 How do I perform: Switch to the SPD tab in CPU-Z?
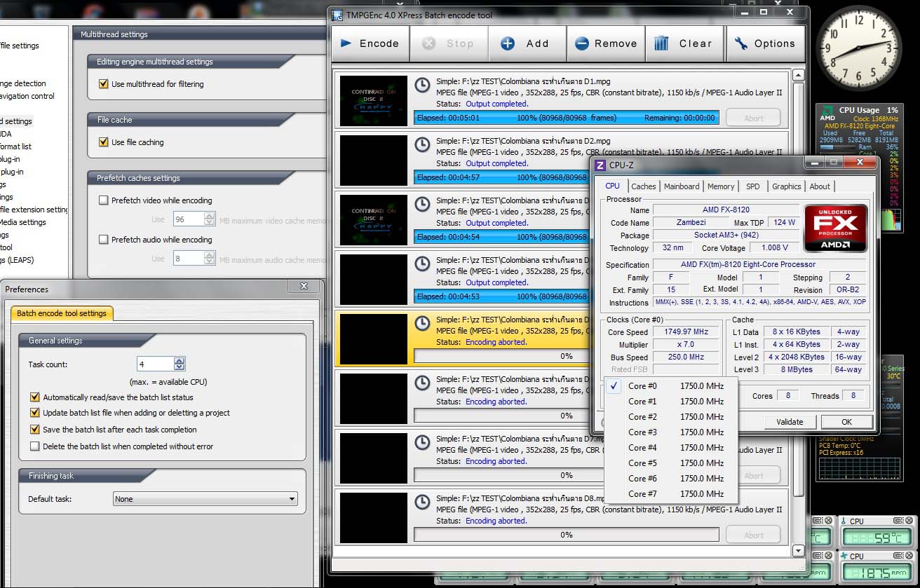[x=752, y=186]
